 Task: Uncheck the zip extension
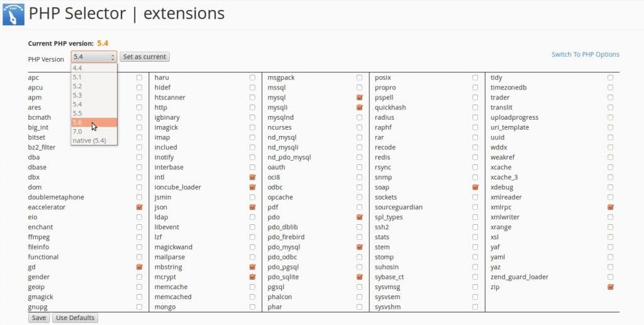tap(610, 287)
